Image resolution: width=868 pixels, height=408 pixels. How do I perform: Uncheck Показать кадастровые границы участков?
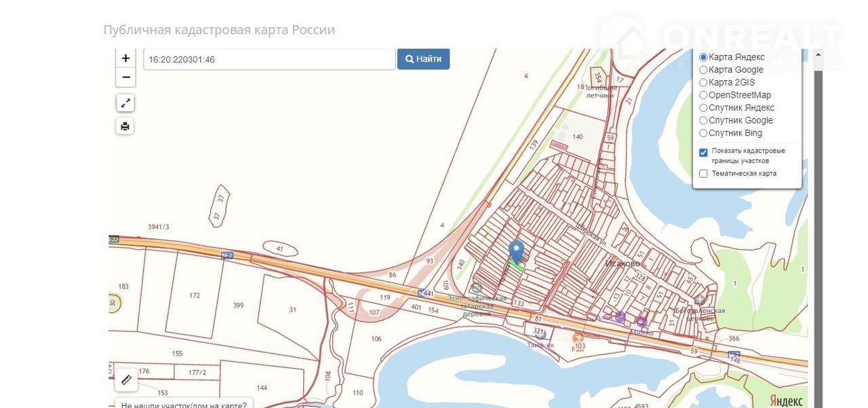tap(703, 153)
